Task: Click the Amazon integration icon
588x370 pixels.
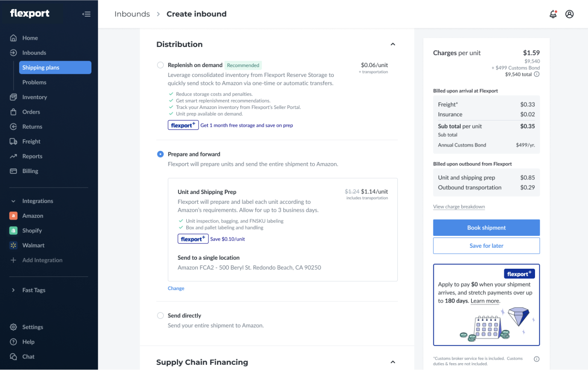Action: pos(13,216)
